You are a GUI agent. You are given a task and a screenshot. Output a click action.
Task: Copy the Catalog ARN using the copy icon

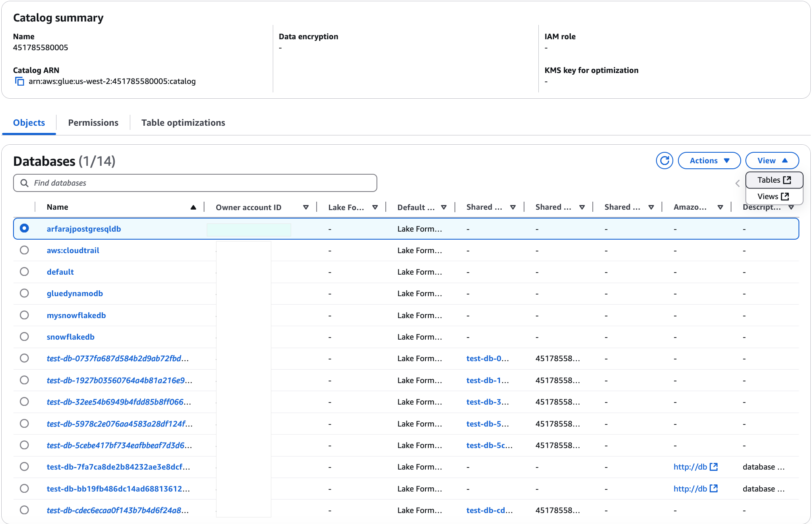point(19,81)
